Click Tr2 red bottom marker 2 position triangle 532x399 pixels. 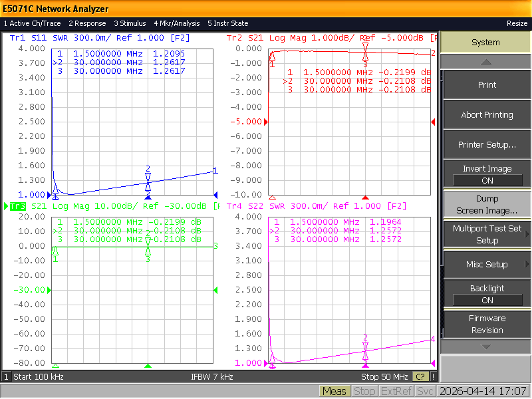click(365, 198)
